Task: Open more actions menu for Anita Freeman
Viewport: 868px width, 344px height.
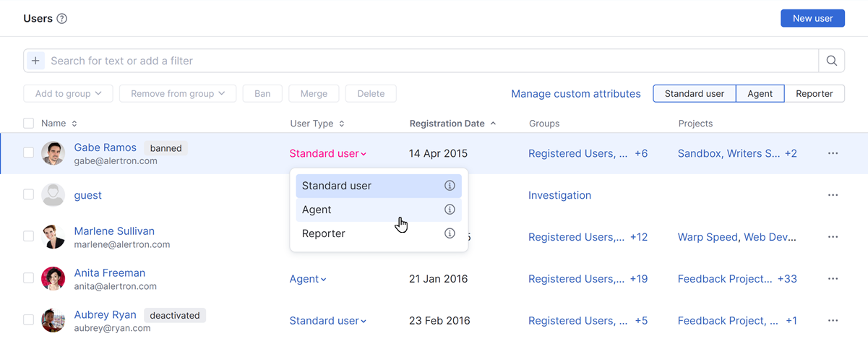Action: click(833, 279)
